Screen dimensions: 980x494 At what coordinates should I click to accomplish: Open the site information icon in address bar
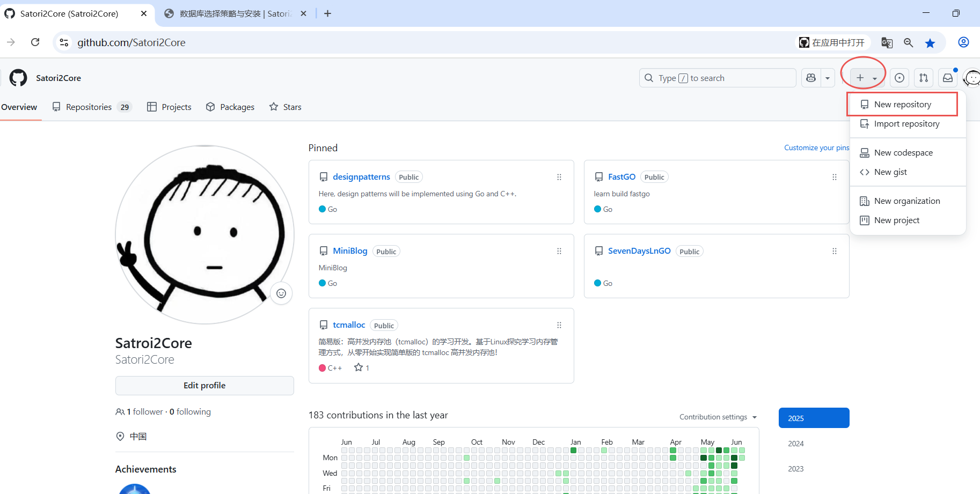(x=64, y=42)
